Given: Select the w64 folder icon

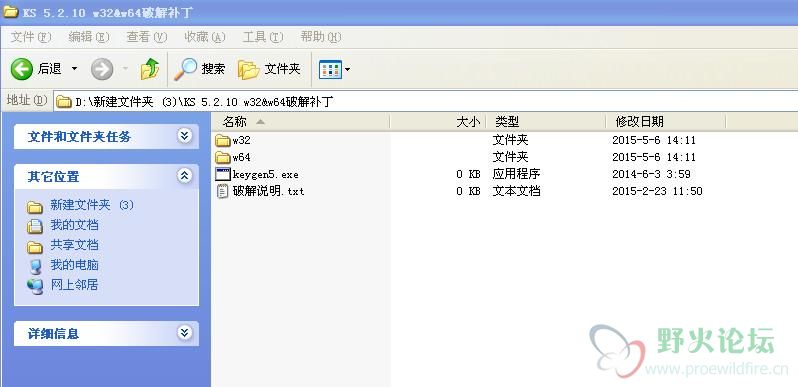Looking at the screenshot, I should point(223,157).
